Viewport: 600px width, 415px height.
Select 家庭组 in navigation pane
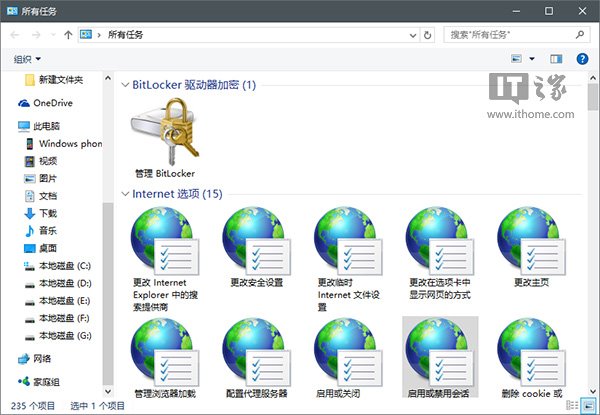(38, 381)
